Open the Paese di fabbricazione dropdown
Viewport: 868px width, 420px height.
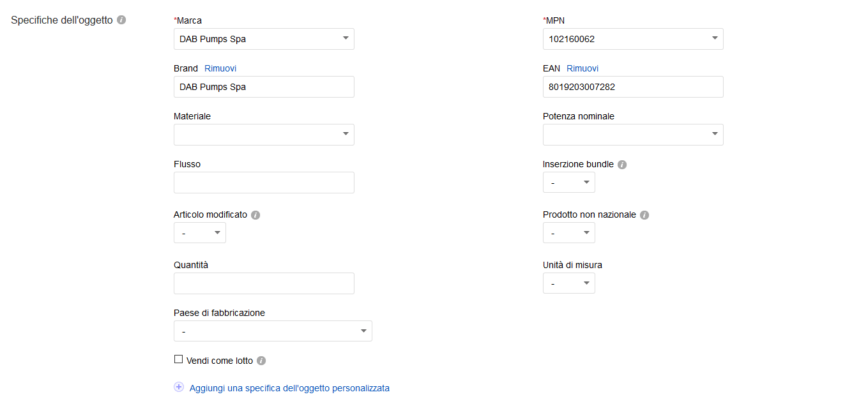(x=273, y=331)
